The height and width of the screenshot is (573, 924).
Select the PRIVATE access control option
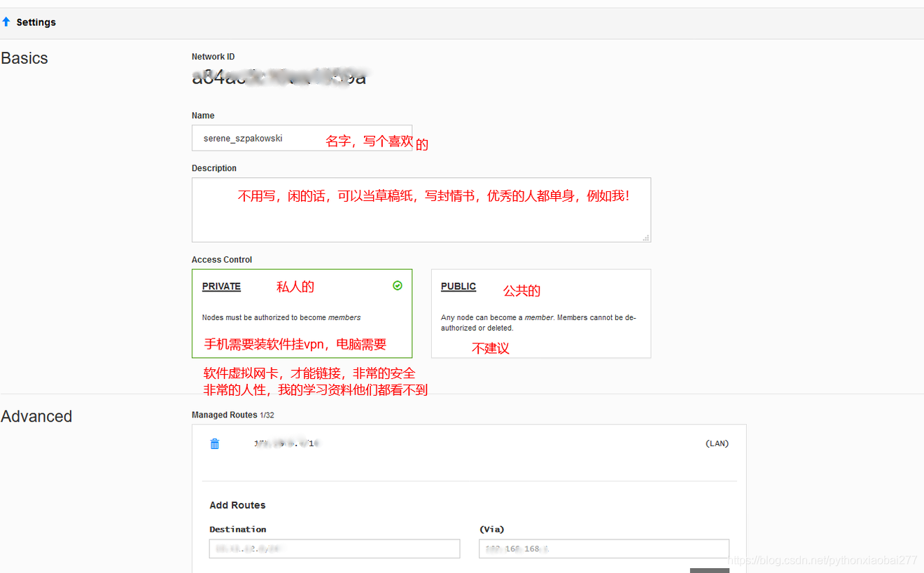pos(302,313)
